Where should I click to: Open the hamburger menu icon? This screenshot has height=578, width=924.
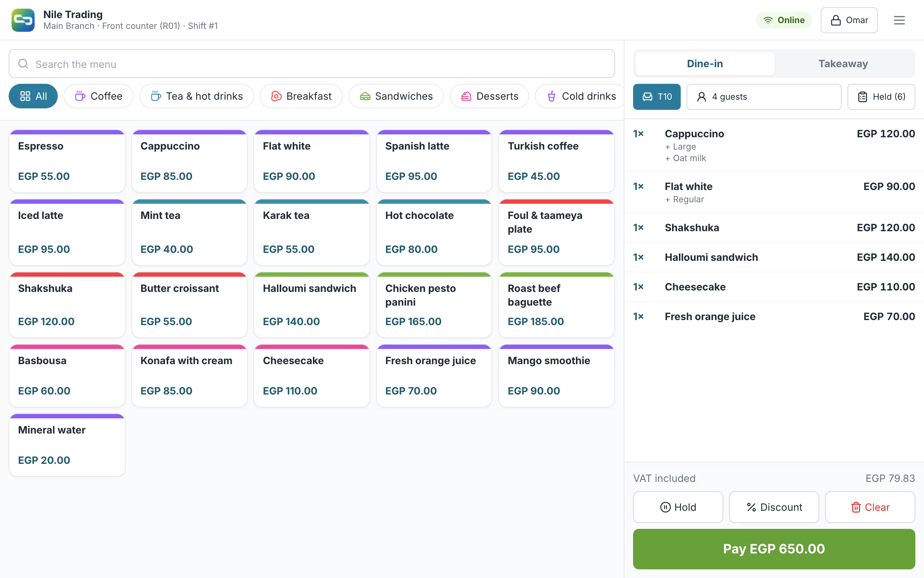[899, 20]
